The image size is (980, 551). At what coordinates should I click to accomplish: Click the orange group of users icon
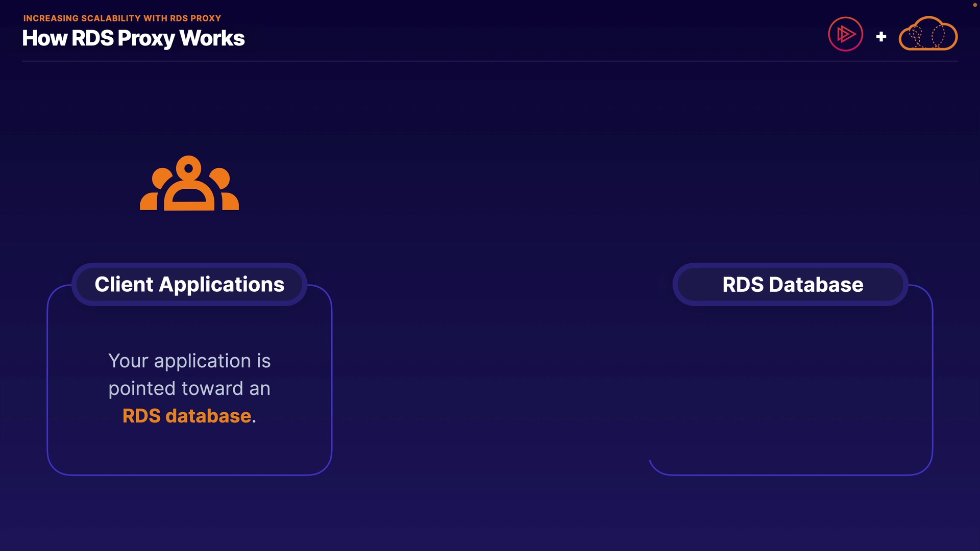pos(189,184)
